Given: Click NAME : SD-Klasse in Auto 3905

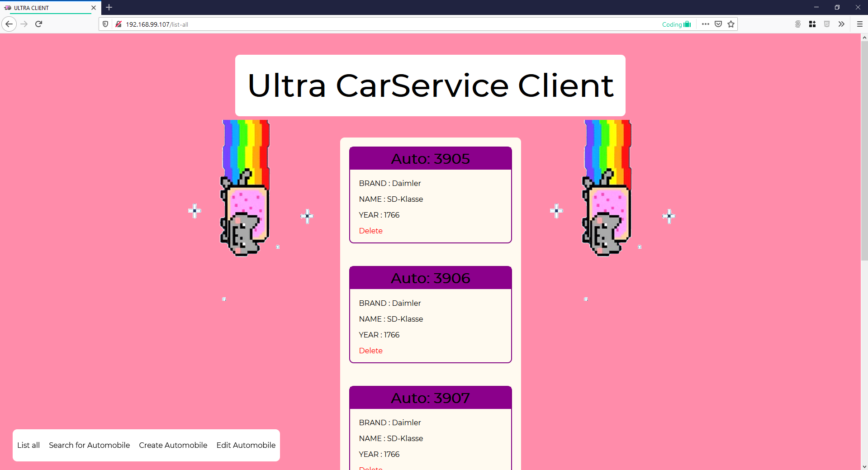Looking at the screenshot, I should point(391,199).
